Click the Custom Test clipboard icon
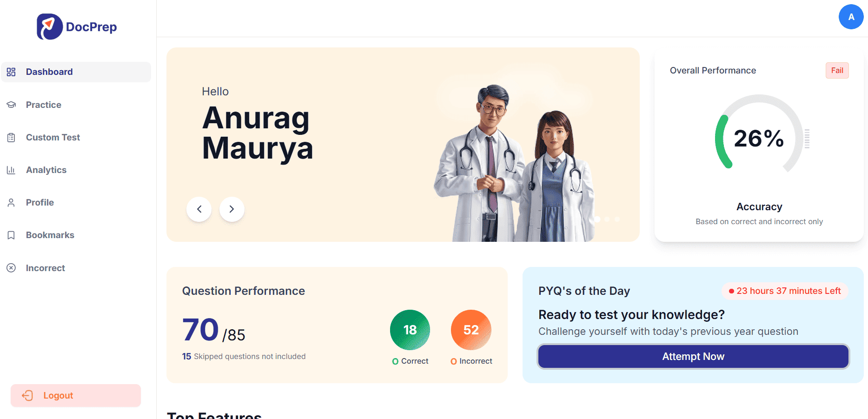This screenshot has height=419, width=868. pos(11,138)
